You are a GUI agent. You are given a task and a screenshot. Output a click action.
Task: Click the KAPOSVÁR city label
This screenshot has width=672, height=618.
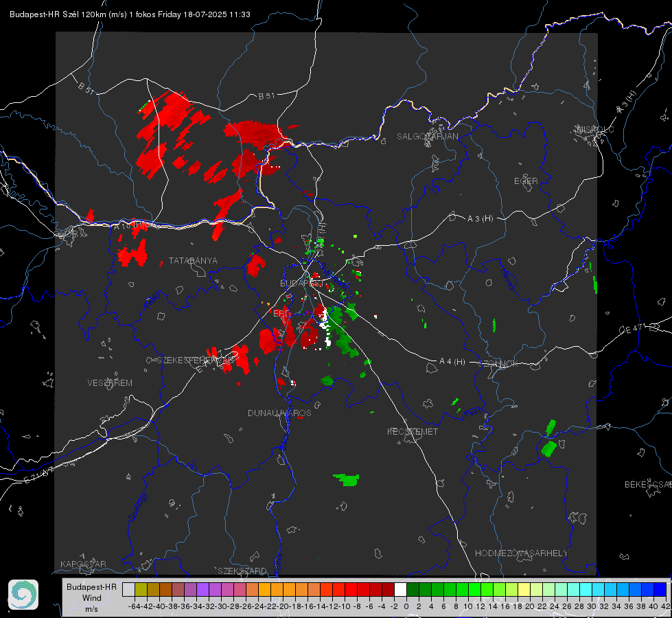click(x=83, y=564)
